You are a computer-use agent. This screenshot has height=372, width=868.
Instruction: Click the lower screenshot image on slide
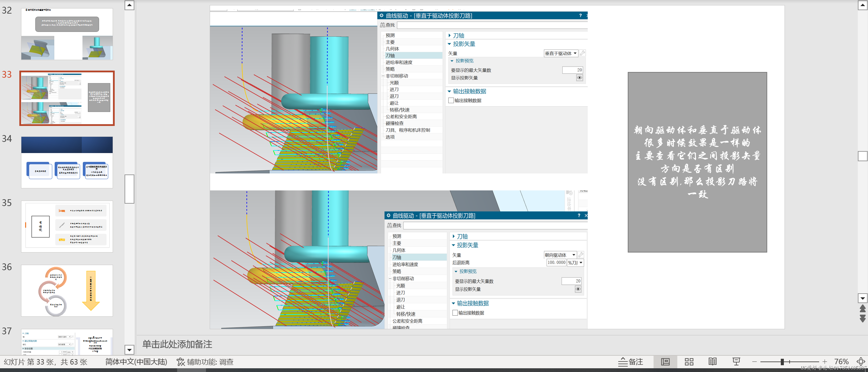pos(399,259)
